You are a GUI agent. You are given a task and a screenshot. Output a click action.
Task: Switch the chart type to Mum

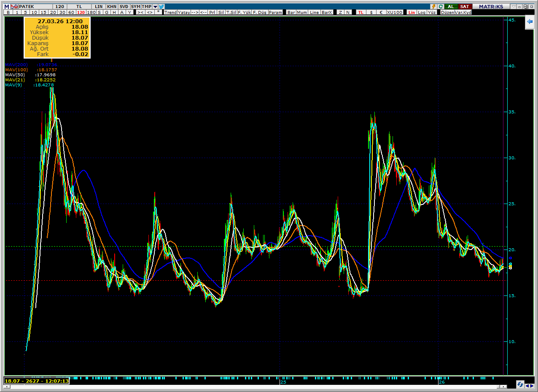302,12
